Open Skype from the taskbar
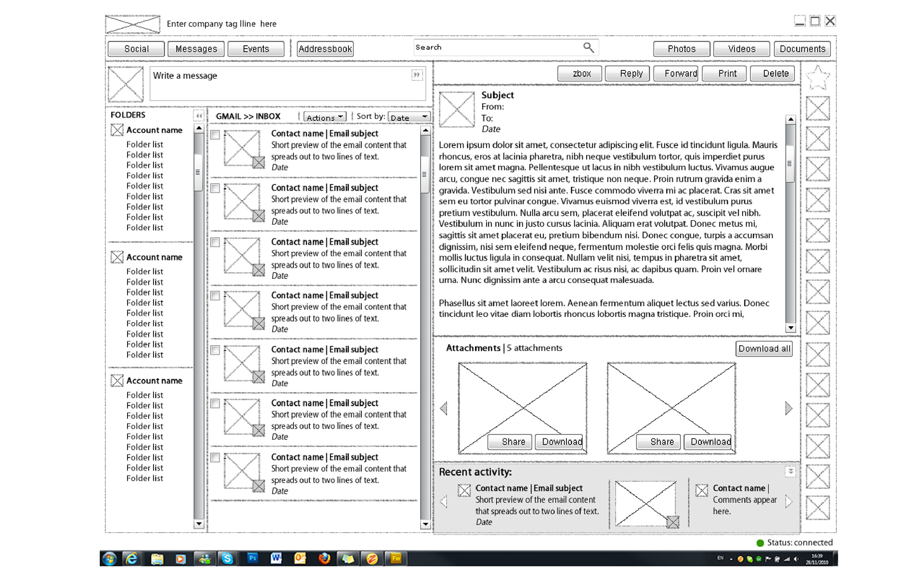 227,559
